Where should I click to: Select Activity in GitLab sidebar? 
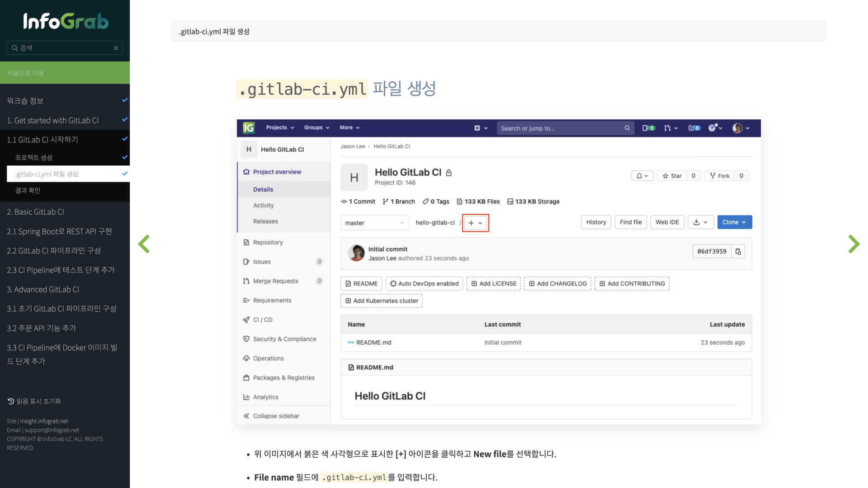click(x=263, y=205)
